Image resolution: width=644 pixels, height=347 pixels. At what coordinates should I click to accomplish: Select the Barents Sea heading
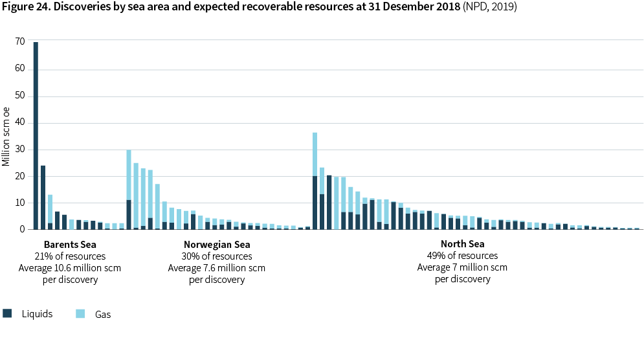tap(71, 244)
